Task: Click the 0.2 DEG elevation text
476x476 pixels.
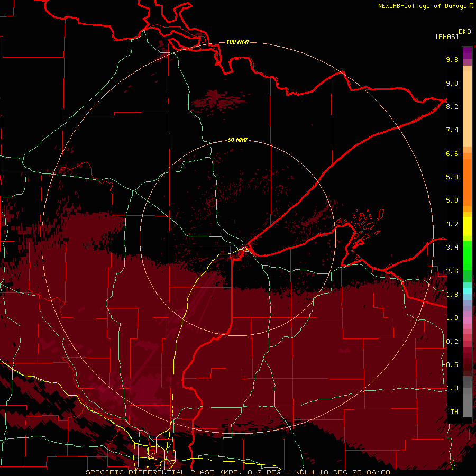Action: coord(264,472)
